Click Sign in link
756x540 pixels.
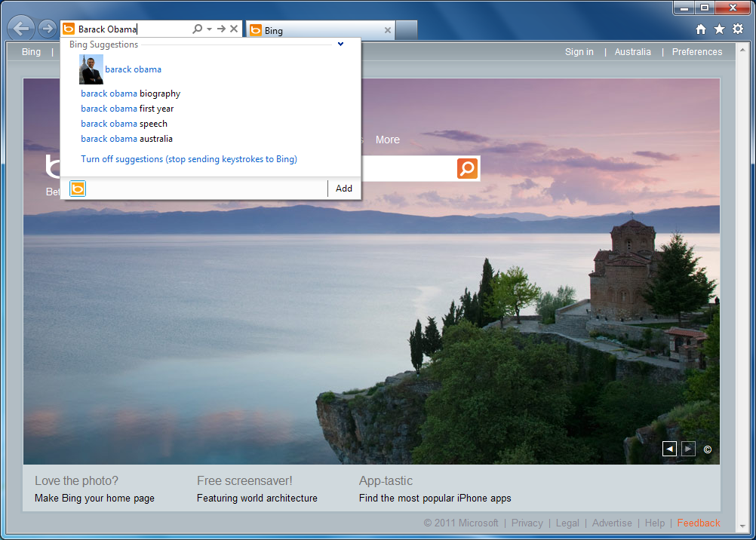click(579, 51)
